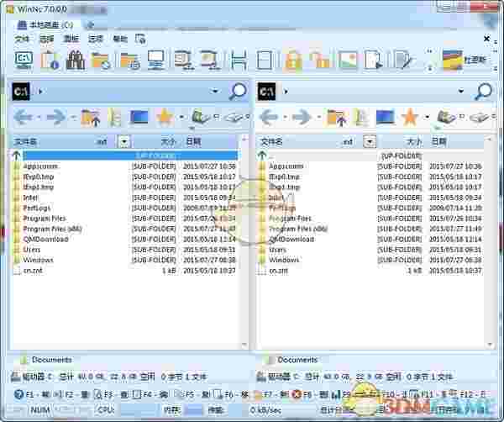Open the 文件 menu

(x=22, y=39)
